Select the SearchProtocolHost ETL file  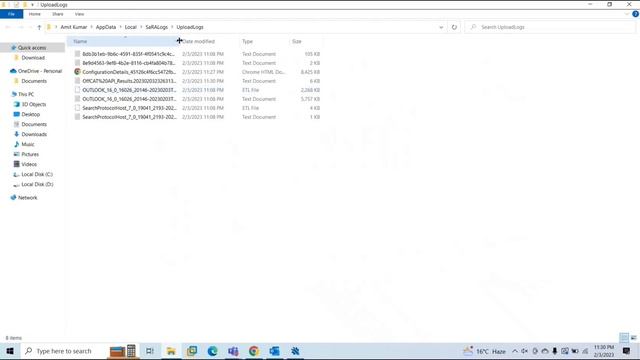coord(129,108)
